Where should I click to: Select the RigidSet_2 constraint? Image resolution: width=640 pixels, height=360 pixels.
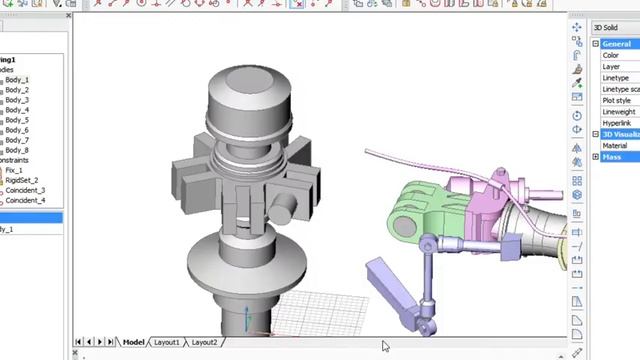(x=22, y=180)
